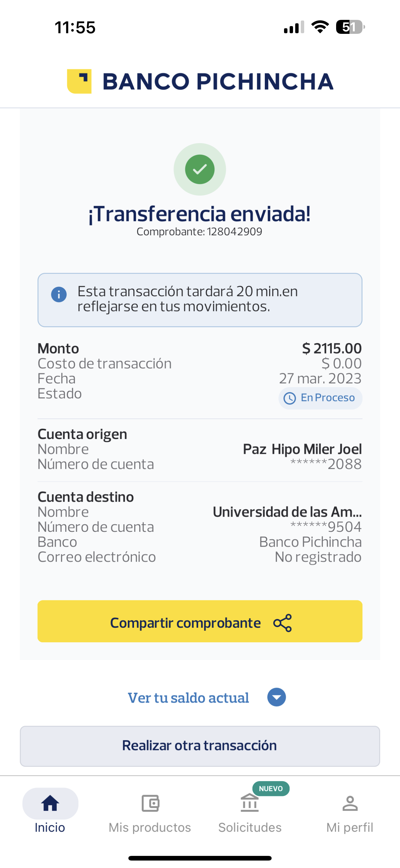Tap the green success checkmark icon
Viewport: 400px width, 868px height.
200,169
